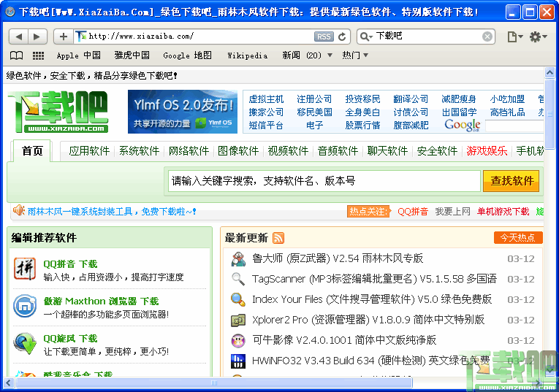Image resolution: width=559 pixels, height=392 pixels.
Task: Show bookmarks with the open book icon
Action: 16,55
